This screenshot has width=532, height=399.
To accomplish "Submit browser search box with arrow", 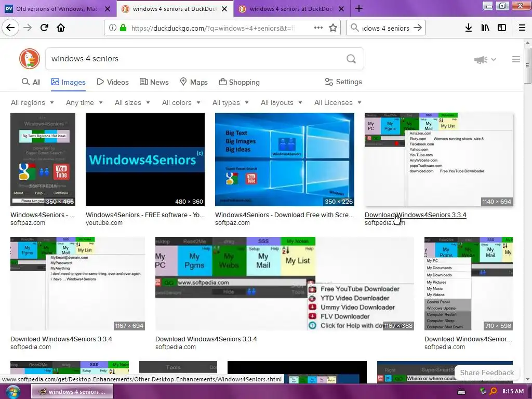I will coord(418,28).
